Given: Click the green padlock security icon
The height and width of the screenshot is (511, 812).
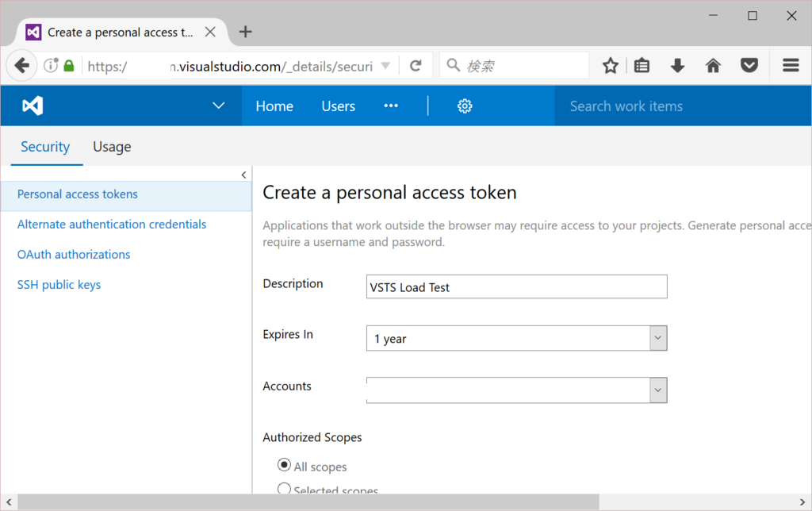Looking at the screenshot, I should 68,66.
